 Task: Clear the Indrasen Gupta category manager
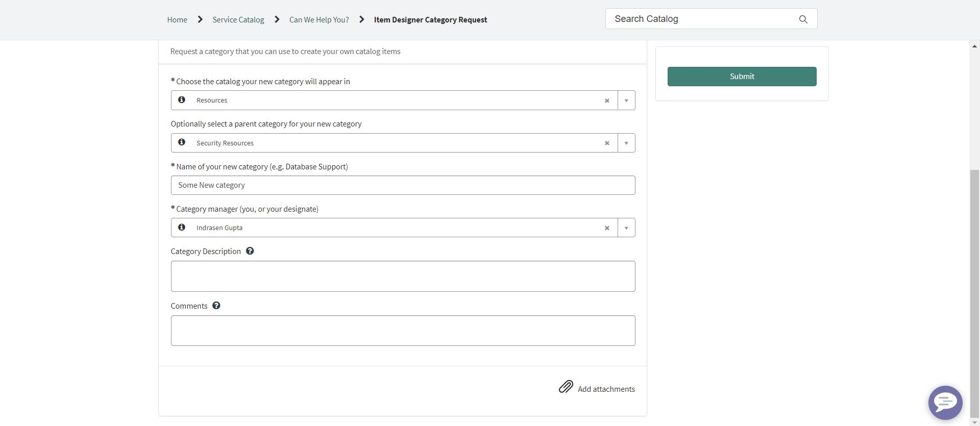(607, 228)
